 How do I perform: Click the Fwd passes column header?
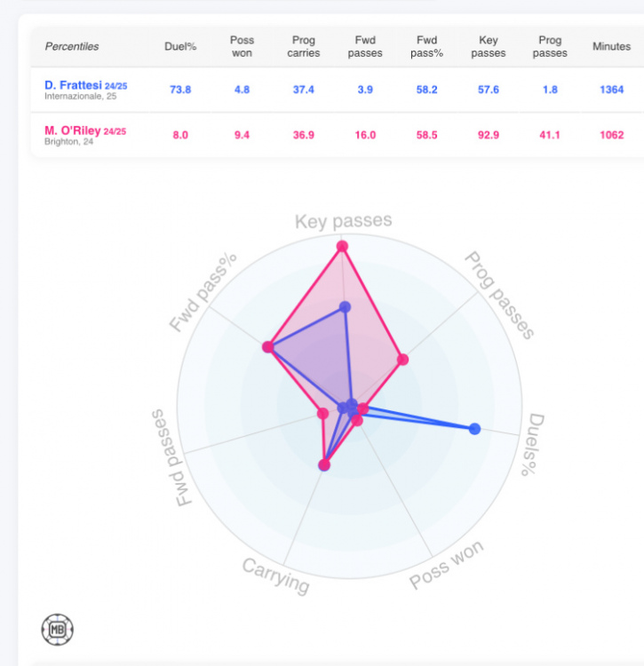tap(365, 46)
